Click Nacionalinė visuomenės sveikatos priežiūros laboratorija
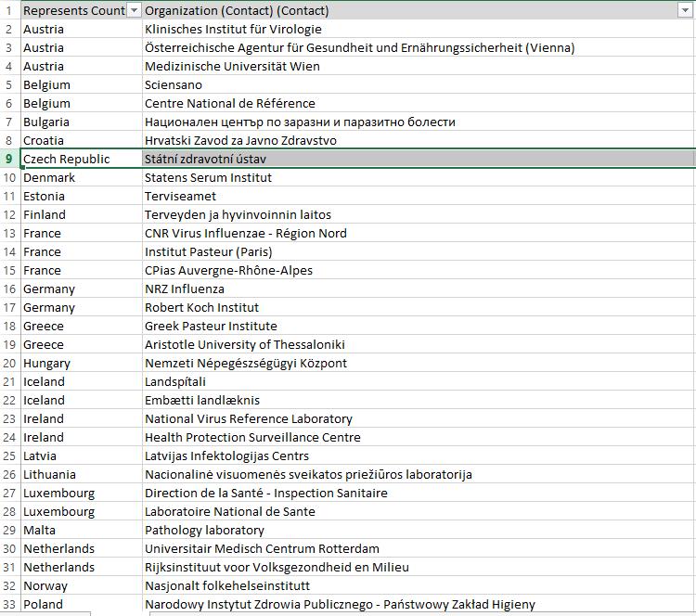 pos(419,474)
